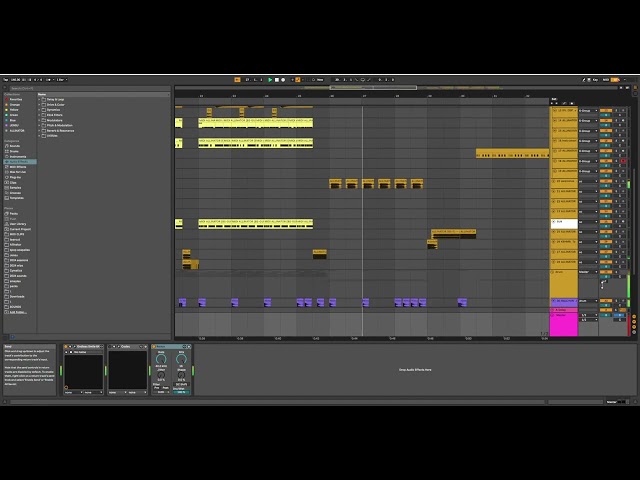Open Packs in Places
Image resolution: width=640 pixels, height=480 pixels.
(13, 213)
